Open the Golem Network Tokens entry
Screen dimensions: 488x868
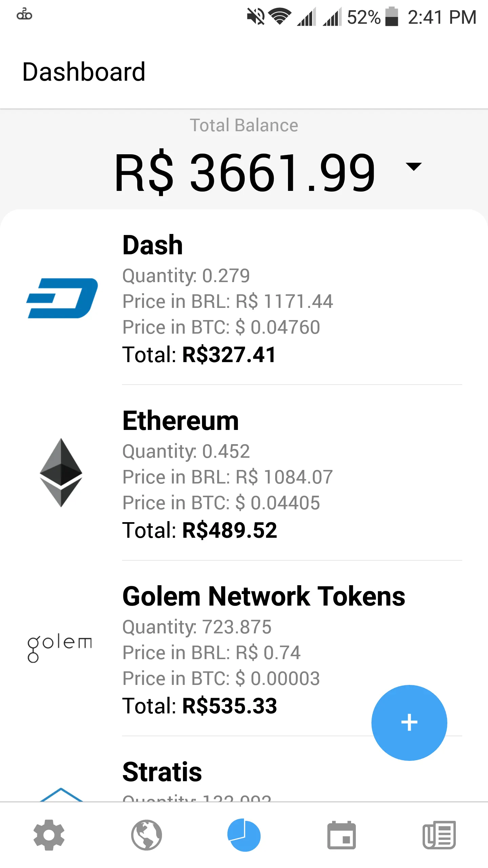(244, 648)
